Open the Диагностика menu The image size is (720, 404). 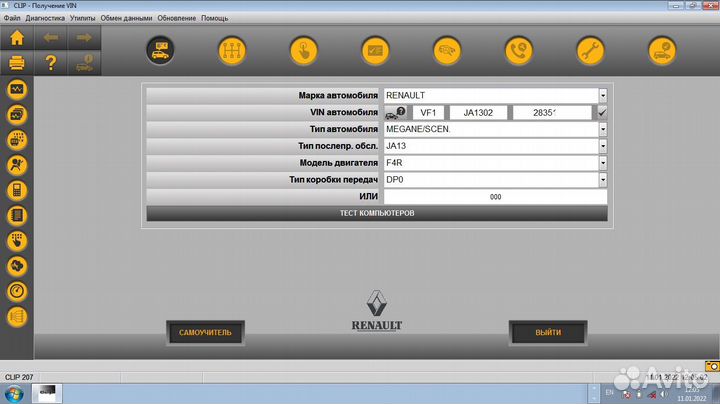pos(45,18)
